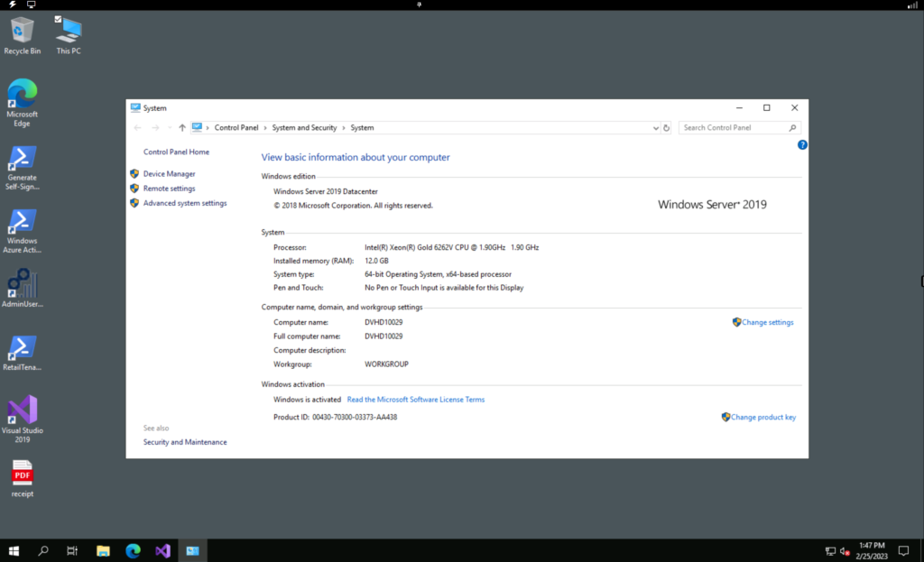Open File Explorer from the taskbar

[103, 551]
